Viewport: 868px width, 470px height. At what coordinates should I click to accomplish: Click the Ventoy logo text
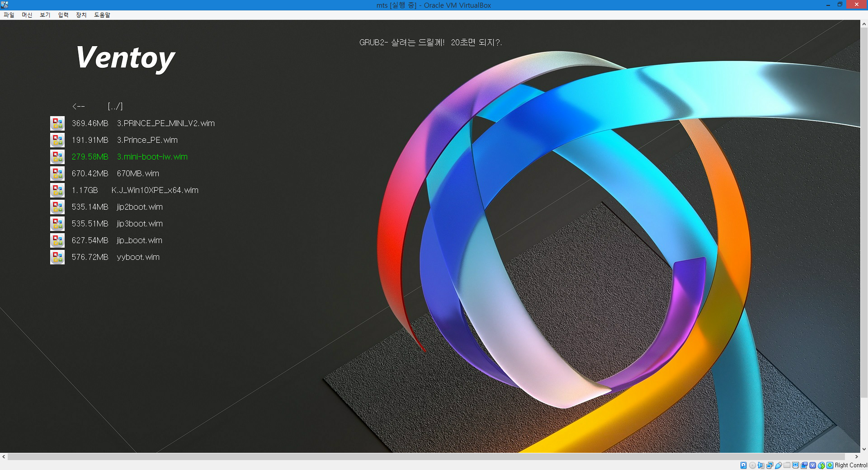(125, 58)
